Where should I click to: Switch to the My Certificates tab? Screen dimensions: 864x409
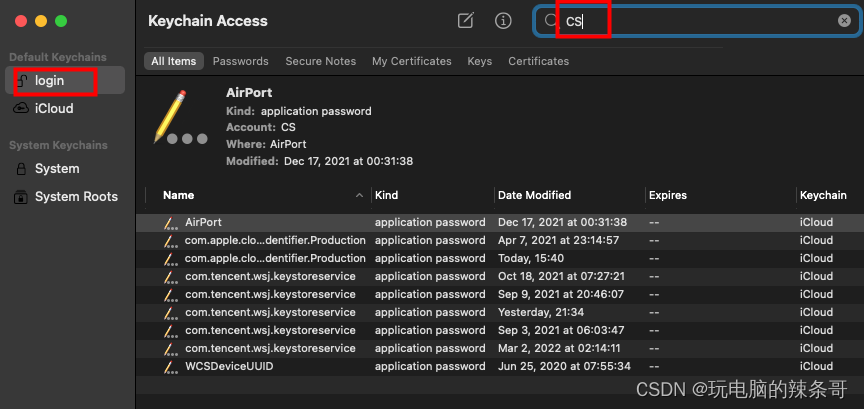tap(412, 61)
